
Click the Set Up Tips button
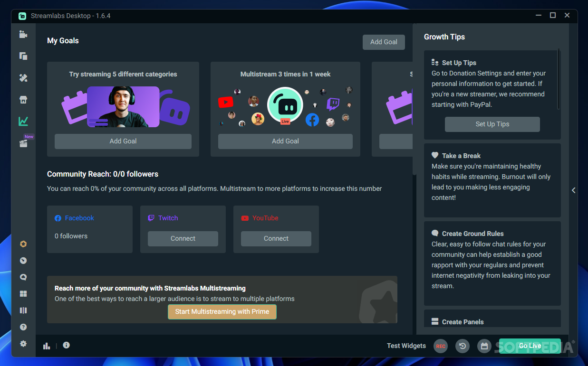[492, 124]
